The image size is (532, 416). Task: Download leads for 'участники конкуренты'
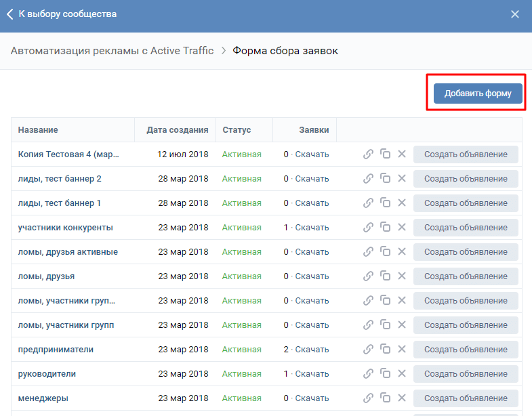312,228
